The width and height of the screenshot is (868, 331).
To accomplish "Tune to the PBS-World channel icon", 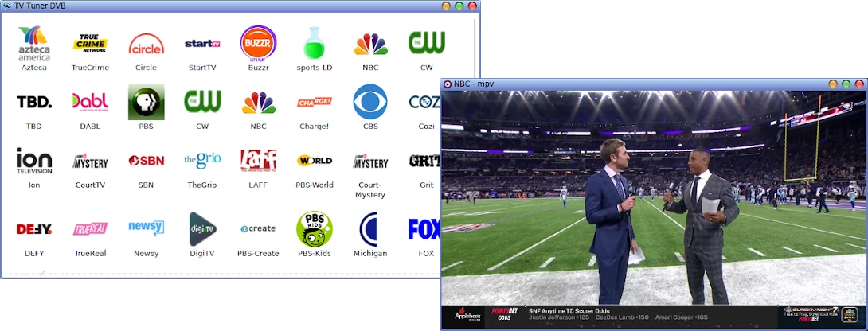I will click(x=315, y=161).
